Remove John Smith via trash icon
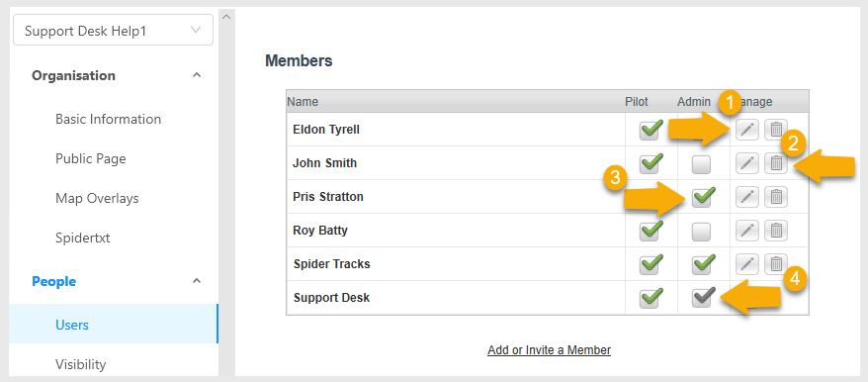868x382 pixels. [776, 163]
